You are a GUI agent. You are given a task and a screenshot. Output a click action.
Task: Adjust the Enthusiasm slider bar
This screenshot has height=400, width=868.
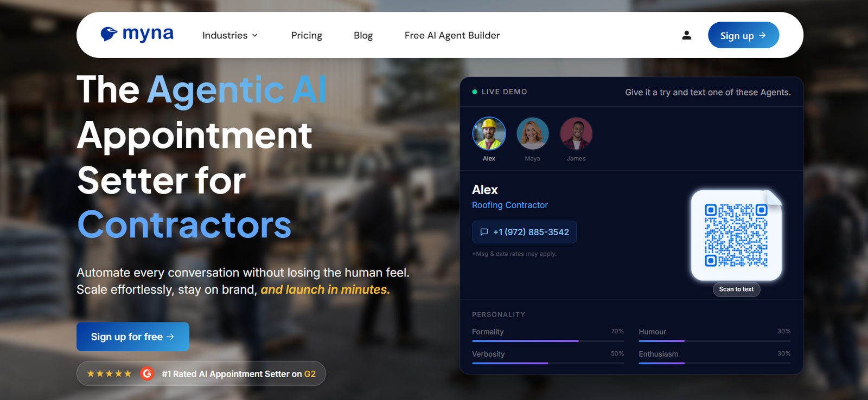click(714, 363)
